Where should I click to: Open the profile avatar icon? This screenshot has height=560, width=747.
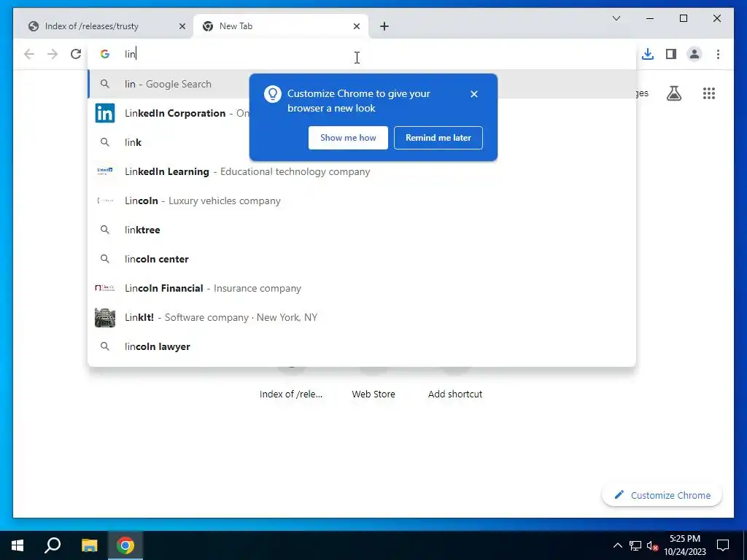click(x=694, y=54)
